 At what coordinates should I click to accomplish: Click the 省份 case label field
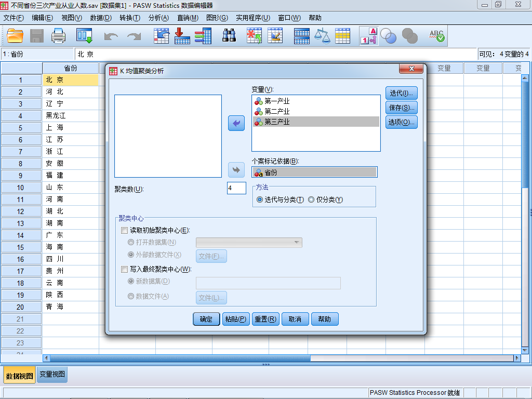pyautogui.click(x=314, y=172)
